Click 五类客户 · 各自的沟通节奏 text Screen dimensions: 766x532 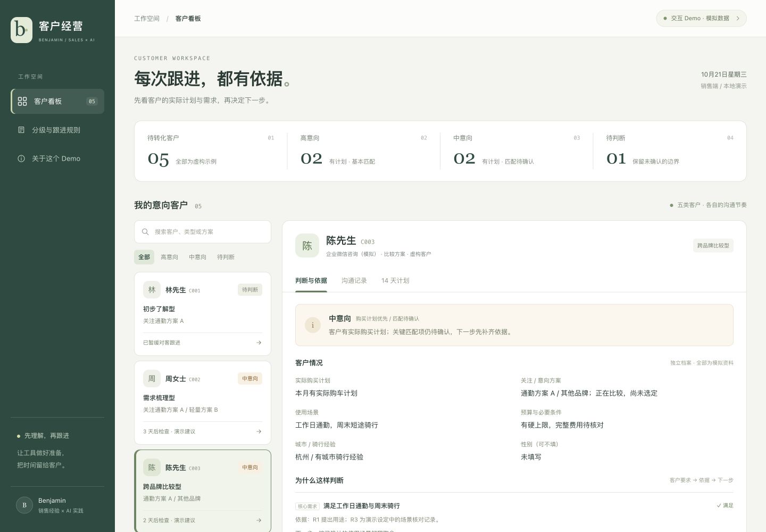(712, 205)
